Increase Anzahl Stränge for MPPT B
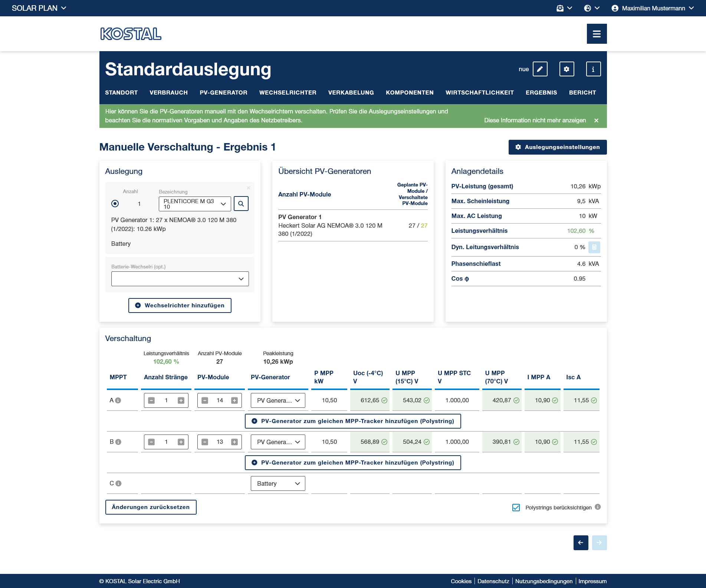 (181, 442)
